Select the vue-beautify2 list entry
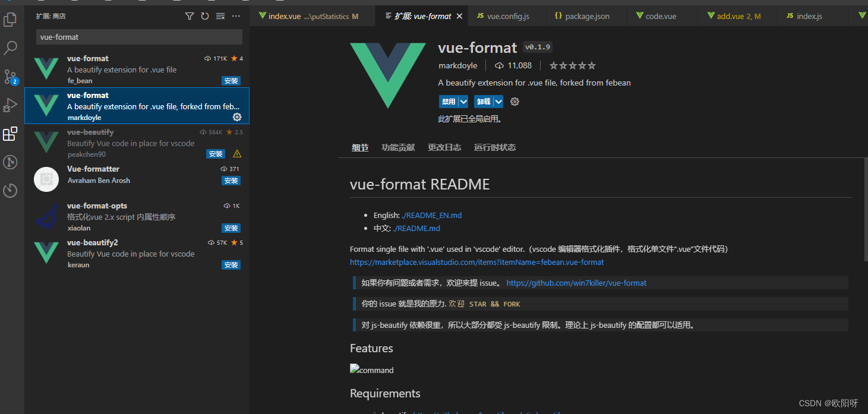The width and height of the screenshot is (868, 414). (137, 253)
